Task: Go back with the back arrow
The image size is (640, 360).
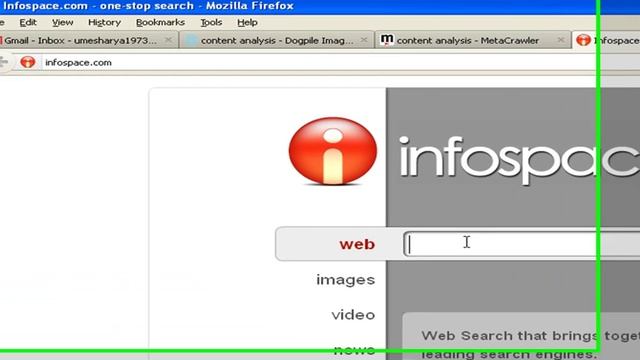Action: tap(4, 62)
